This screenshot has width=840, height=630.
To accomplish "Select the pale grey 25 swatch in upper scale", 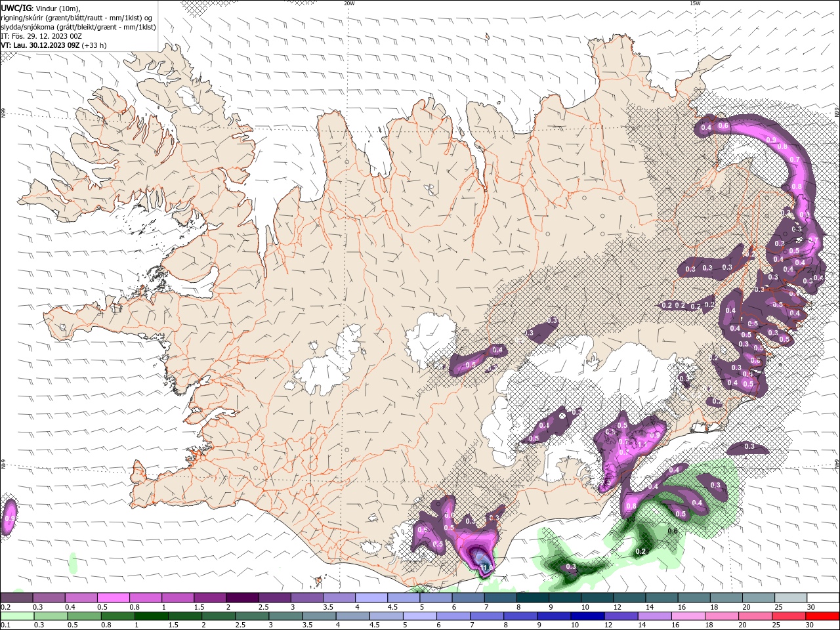I will click(x=791, y=598).
